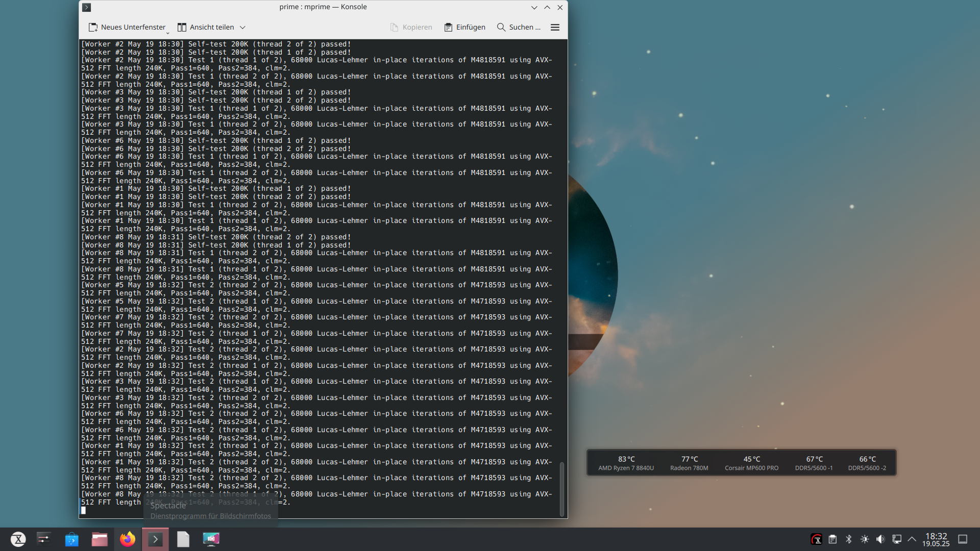This screenshot has width=980, height=551.
Task: Launch Firefox from the taskbar
Action: [128, 539]
